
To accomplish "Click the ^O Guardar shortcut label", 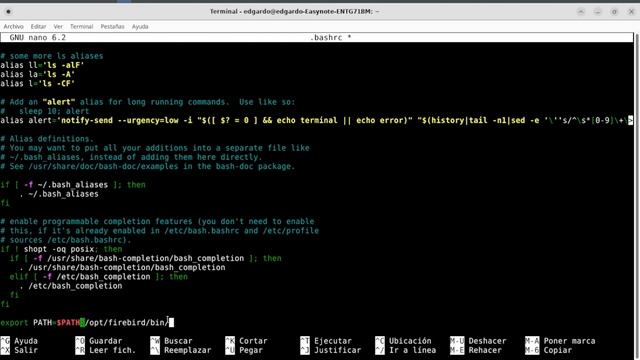I will [x=99, y=341].
